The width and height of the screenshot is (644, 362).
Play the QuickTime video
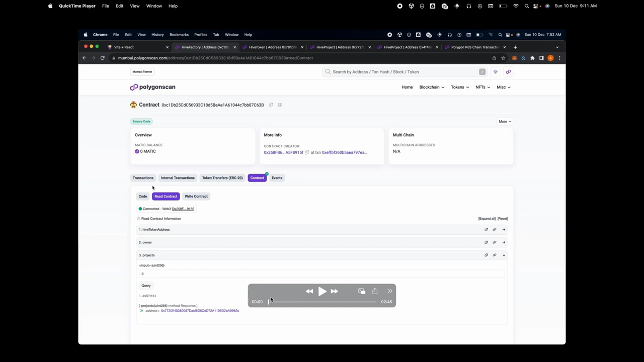(322, 291)
